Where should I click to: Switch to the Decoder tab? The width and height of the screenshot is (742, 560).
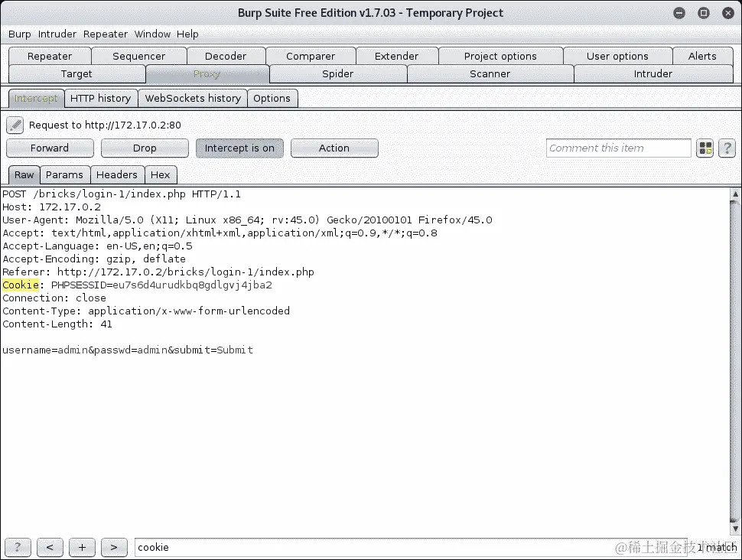[226, 56]
